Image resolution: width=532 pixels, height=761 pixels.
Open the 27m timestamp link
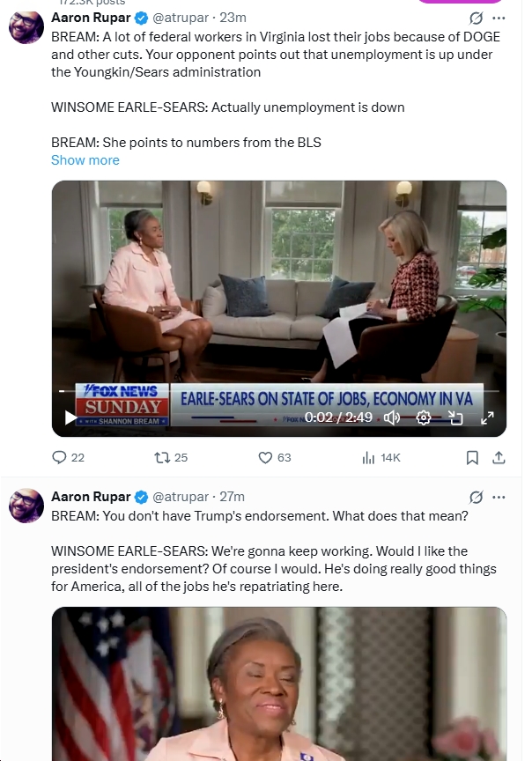click(233, 497)
